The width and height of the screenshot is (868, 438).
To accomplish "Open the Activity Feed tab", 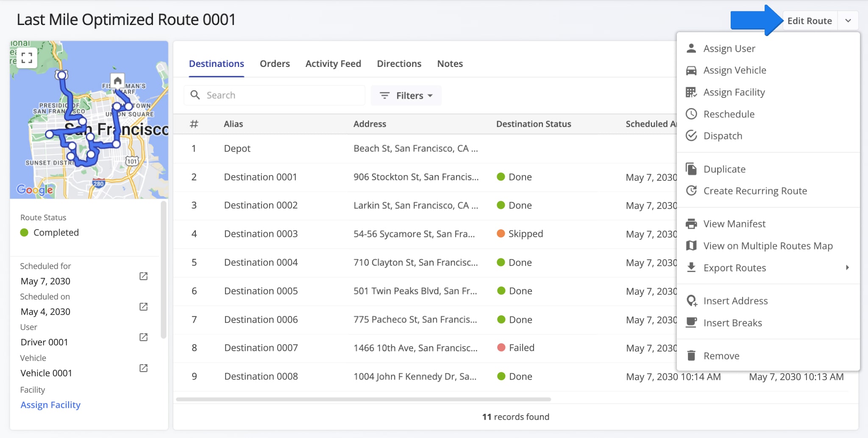I will pyautogui.click(x=333, y=64).
